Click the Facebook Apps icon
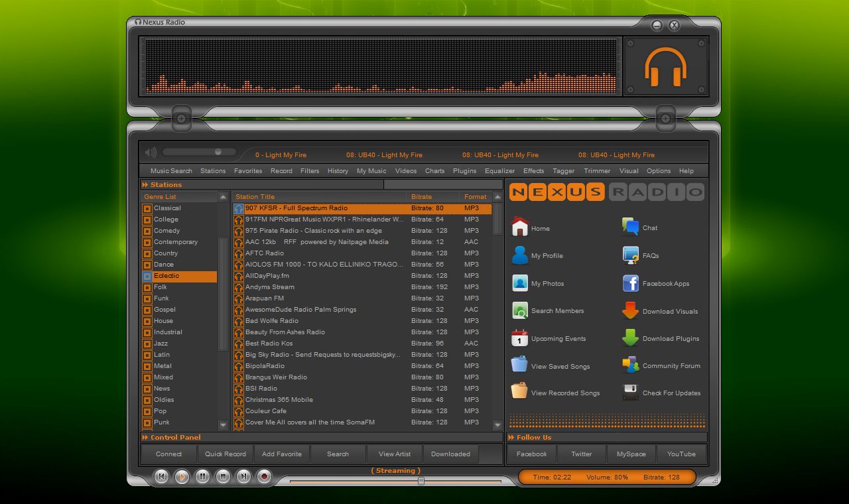849x504 pixels. [x=630, y=283]
